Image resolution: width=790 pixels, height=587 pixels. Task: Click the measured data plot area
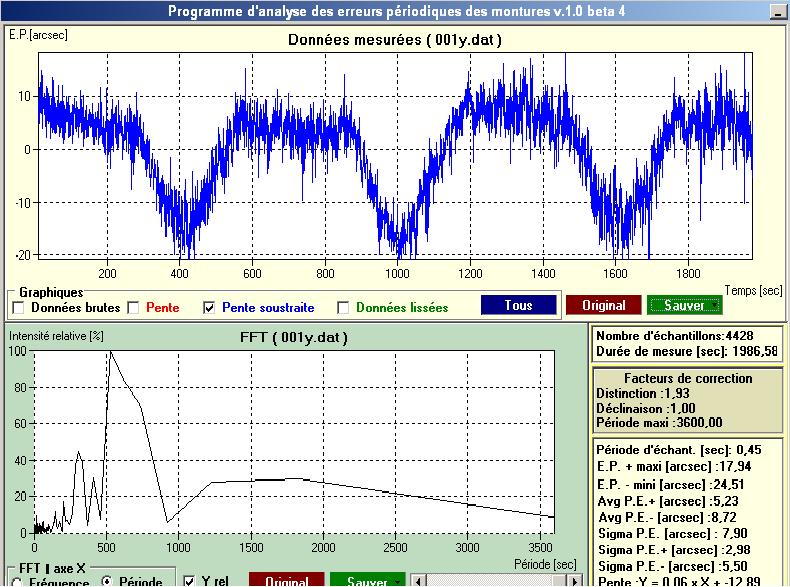(x=396, y=156)
